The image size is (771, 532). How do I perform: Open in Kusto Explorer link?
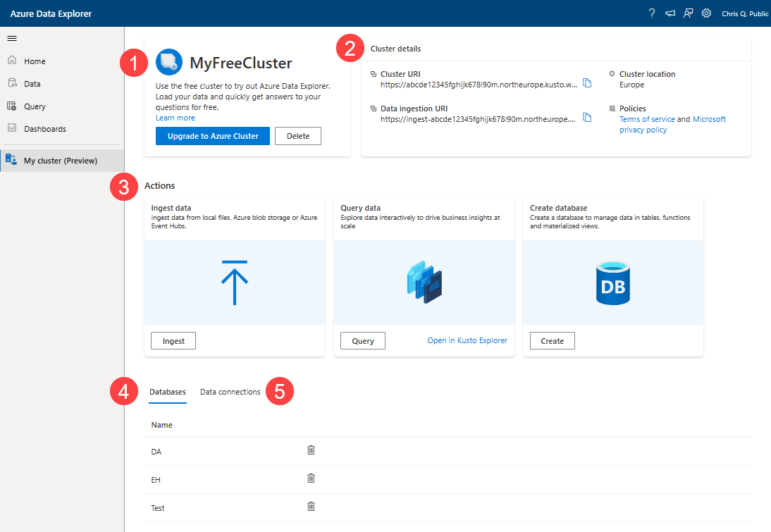coord(467,340)
